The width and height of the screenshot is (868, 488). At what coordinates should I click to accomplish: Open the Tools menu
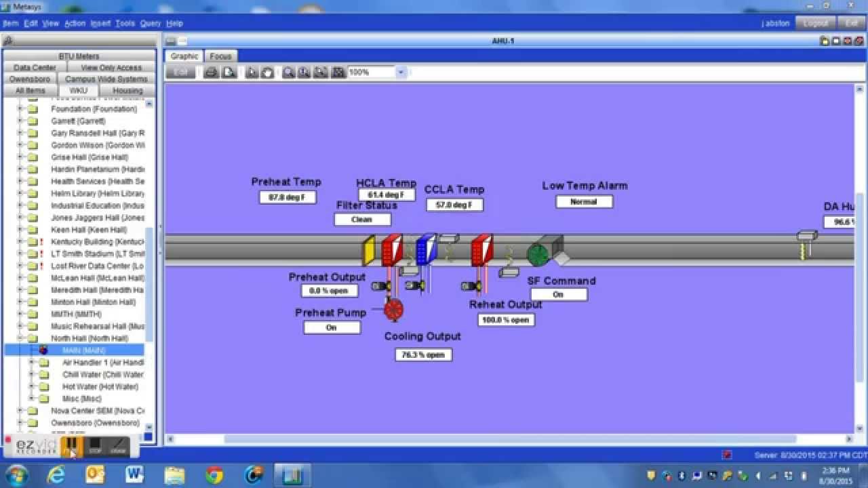[x=125, y=23]
